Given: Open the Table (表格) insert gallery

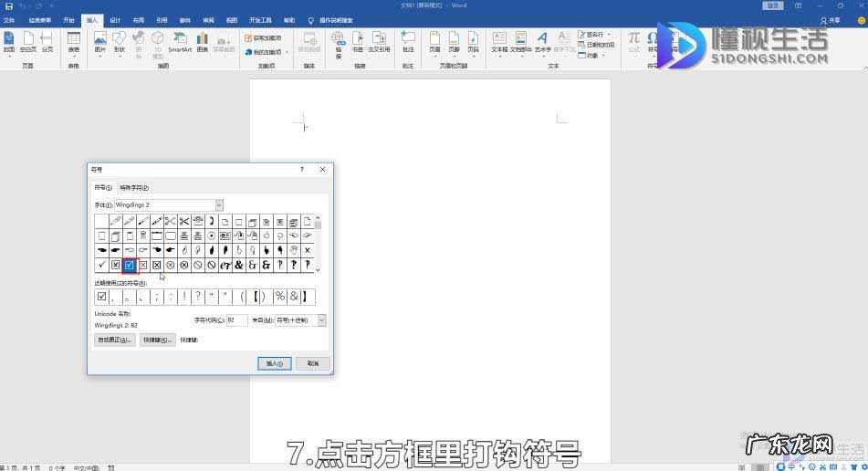Looking at the screenshot, I should pos(74,43).
